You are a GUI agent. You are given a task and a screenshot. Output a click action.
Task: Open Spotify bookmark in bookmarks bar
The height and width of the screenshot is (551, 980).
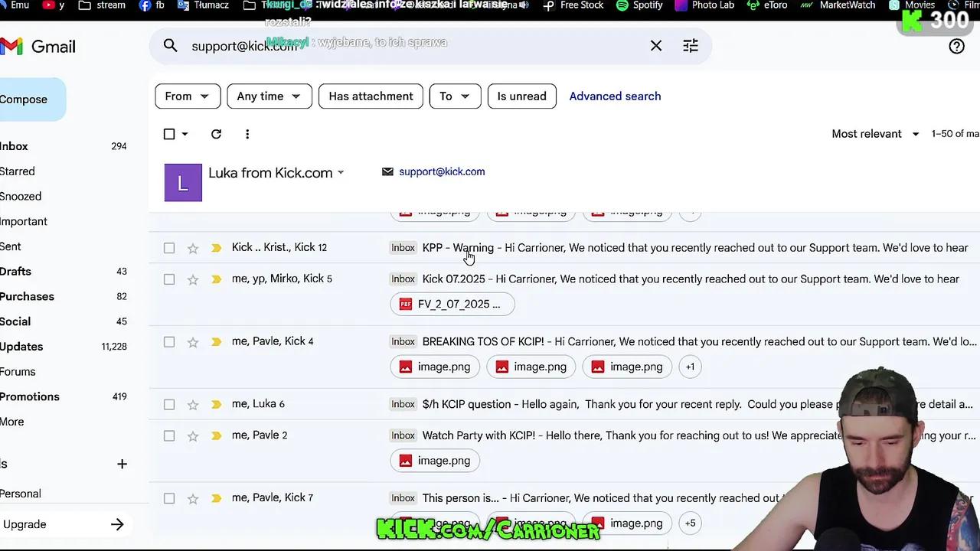tap(639, 5)
